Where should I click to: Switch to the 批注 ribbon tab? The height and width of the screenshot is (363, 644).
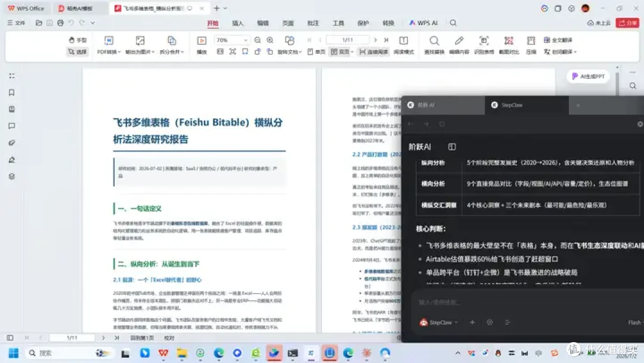pyautogui.click(x=313, y=23)
